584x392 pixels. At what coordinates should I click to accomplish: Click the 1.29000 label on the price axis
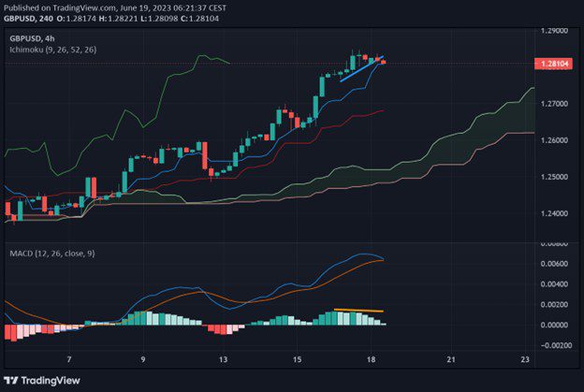(554, 30)
